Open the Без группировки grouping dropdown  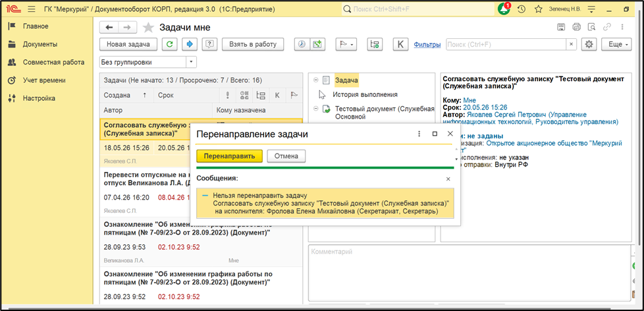point(192,63)
